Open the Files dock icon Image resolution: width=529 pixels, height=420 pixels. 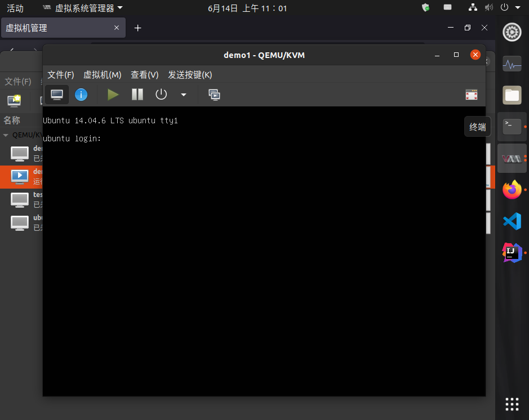[x=512, y=95]
